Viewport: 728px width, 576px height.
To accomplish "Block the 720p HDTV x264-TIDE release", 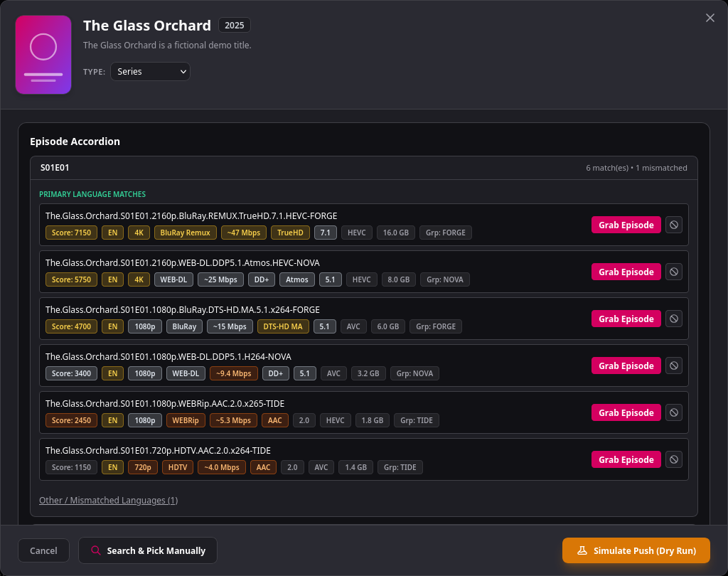I will coord(674,459).
